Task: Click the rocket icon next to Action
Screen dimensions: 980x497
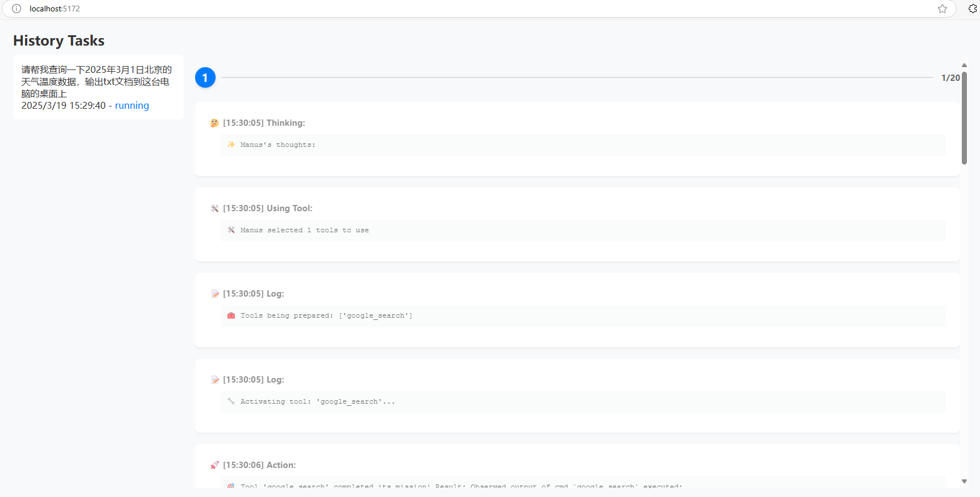Action: [x=214, y=465]
